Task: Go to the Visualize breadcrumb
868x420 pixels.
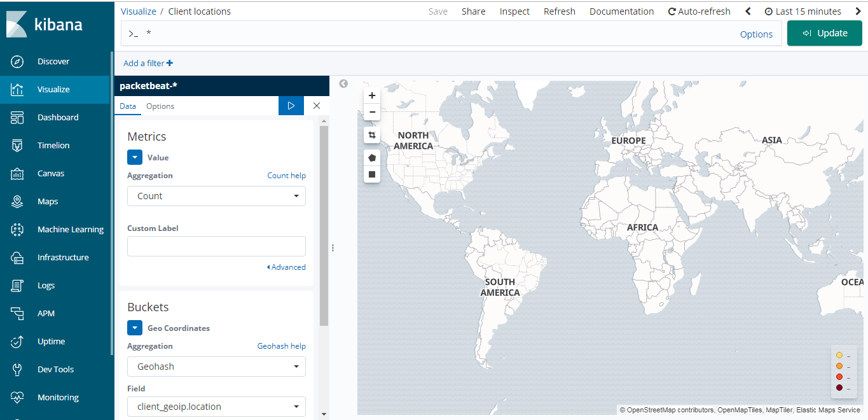Action: [139, 11]
